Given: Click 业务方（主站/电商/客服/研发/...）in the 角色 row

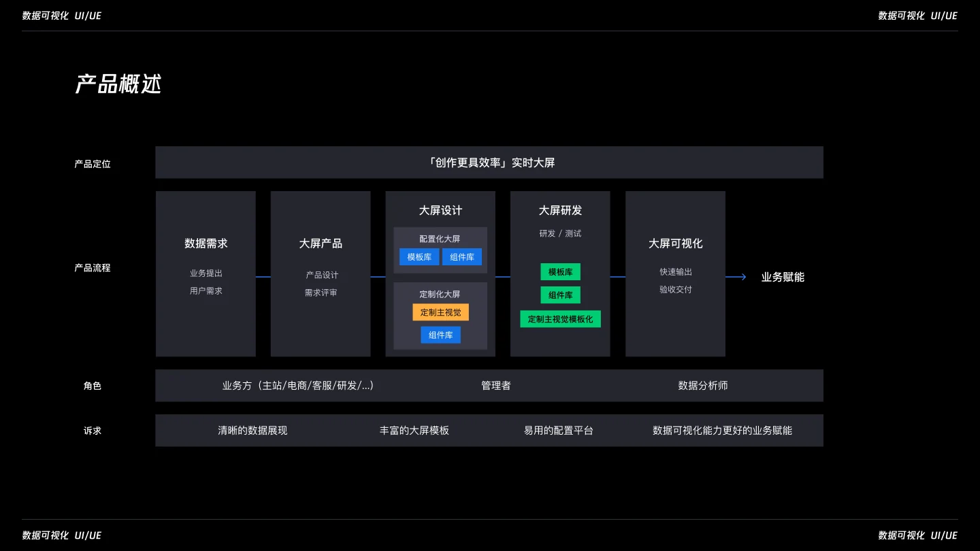Looking at the screenshot, I should click(x=298, y=386).
